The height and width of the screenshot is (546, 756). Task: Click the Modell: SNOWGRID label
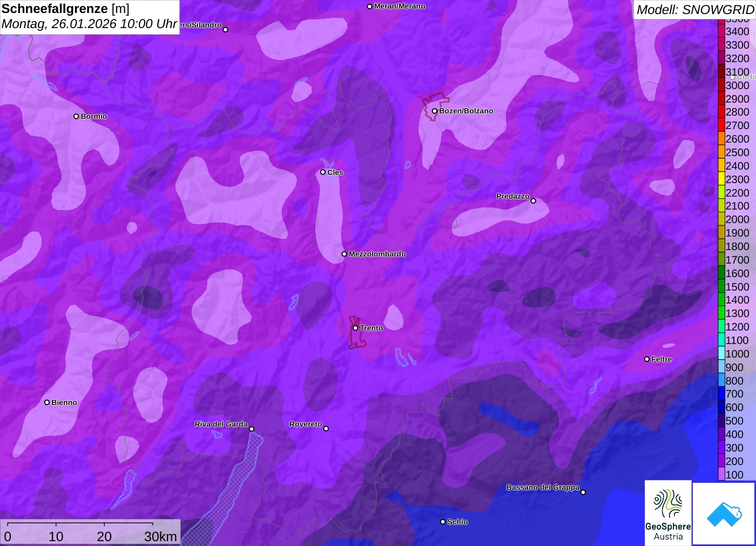pyautogui.click(x=694, y=10)
